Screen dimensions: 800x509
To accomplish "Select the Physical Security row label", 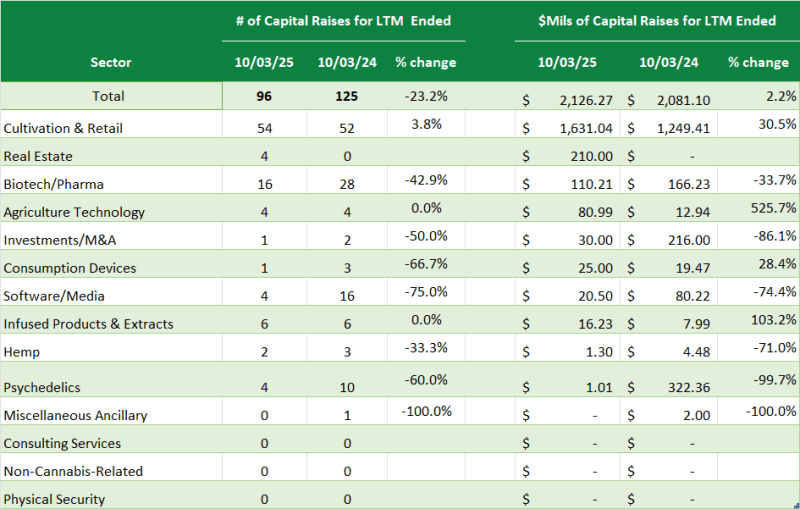I will coord(54,499).
